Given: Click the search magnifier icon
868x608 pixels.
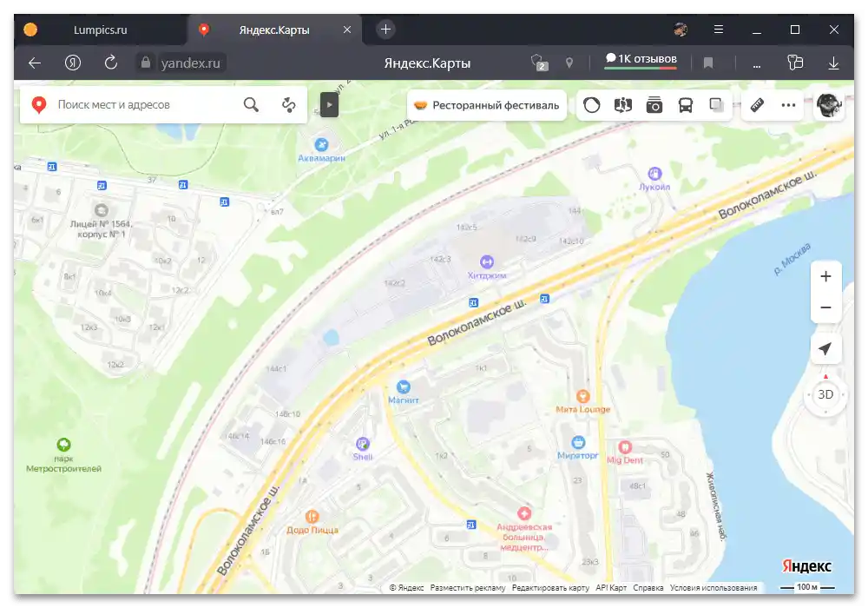Looking at the screenshot, I should click(251, 104).
